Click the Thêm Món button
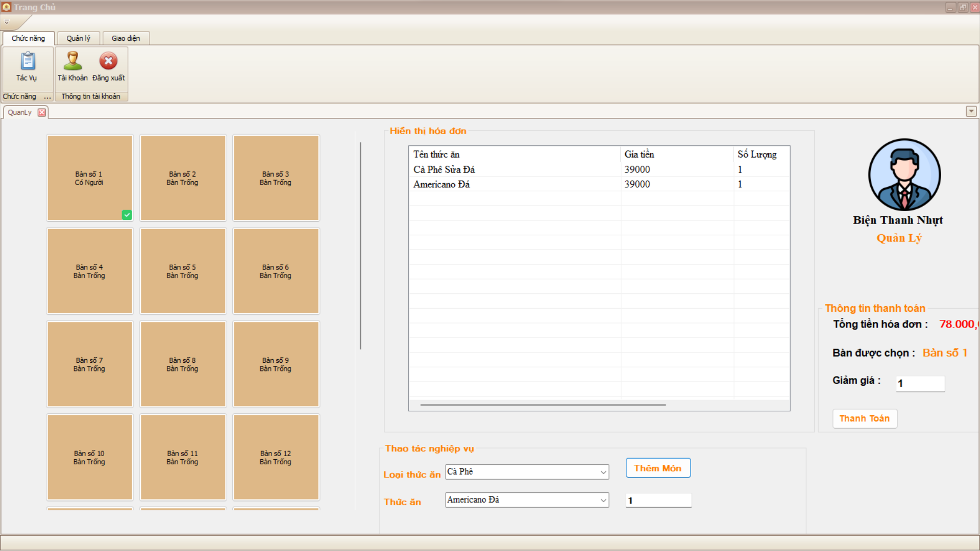This screenshot has width=980, height=551. pyautogui.click(x=657, y=468)
